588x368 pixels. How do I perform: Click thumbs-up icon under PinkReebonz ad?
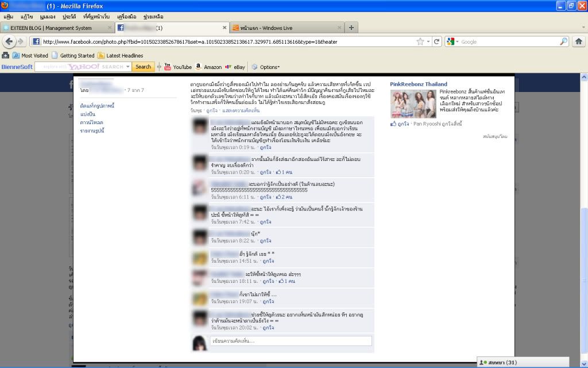point(393,124)
